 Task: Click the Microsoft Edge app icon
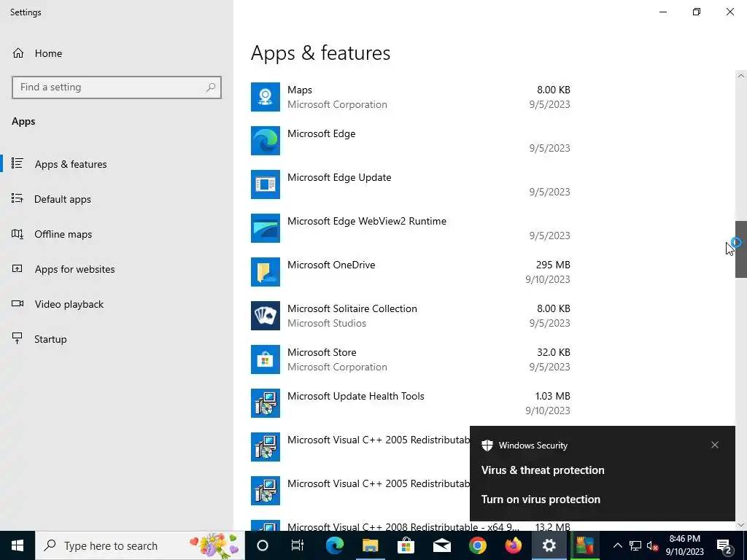266,141
